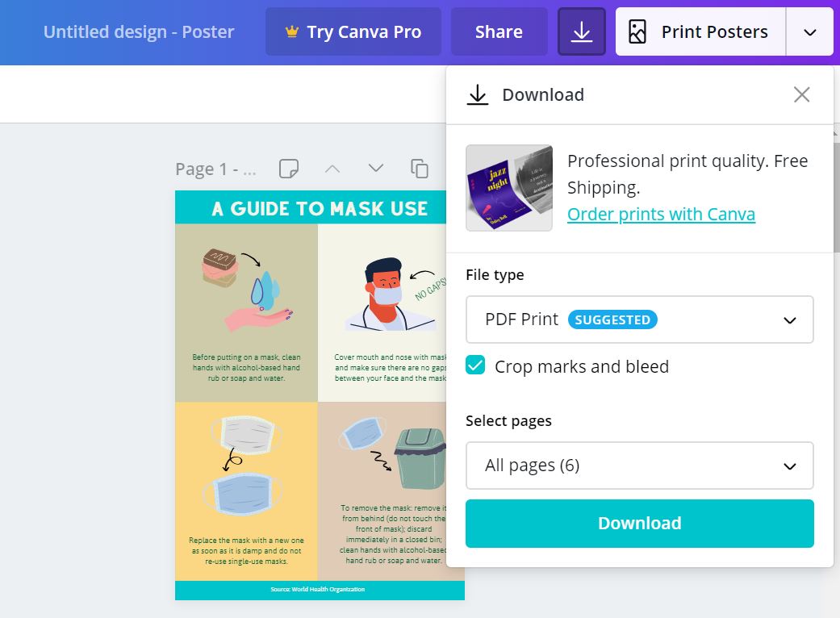The image size is (840, 618).
Task: Open Order prints with Canva link
Action: (x=661, y=215)
